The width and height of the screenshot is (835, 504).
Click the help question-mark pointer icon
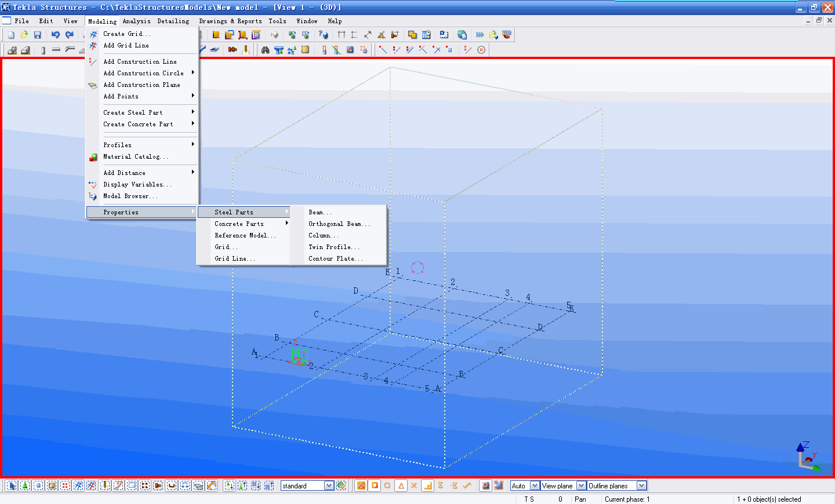324,35
